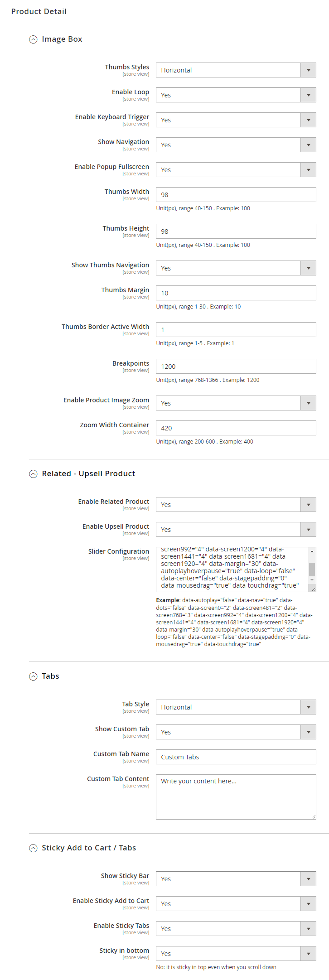Click the Thumbs Width input field

(236, 195)
